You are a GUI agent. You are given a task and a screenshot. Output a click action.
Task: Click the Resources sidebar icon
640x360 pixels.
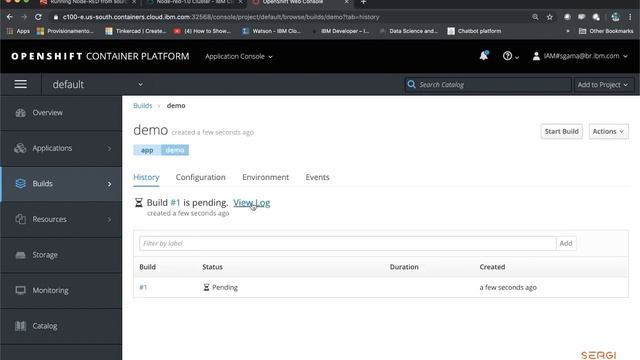pos(20,219)
